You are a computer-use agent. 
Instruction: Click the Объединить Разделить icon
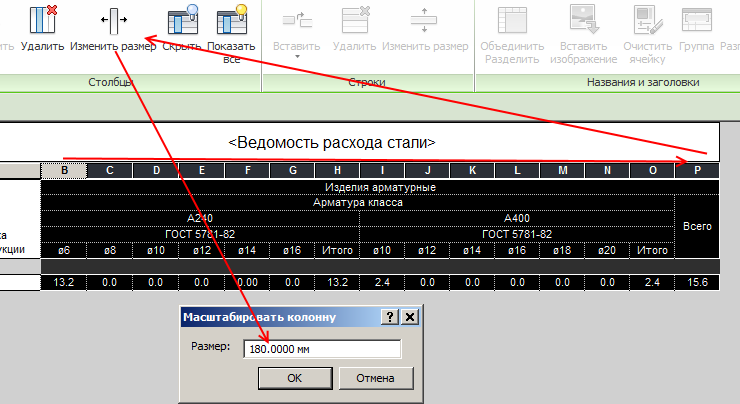512,19
